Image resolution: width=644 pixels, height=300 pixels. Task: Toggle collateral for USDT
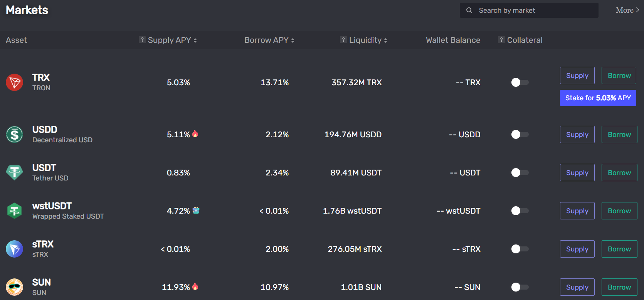pyautogui.click(x=520, y=173)
